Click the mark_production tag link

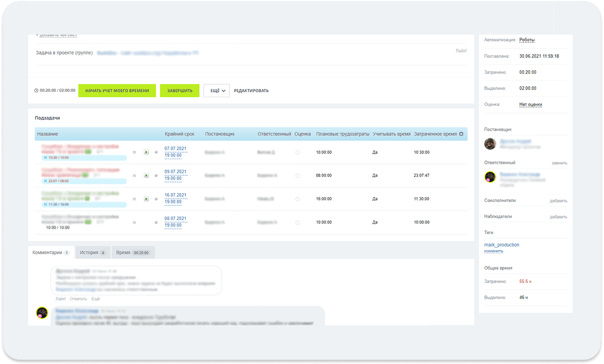click(501, 245)
